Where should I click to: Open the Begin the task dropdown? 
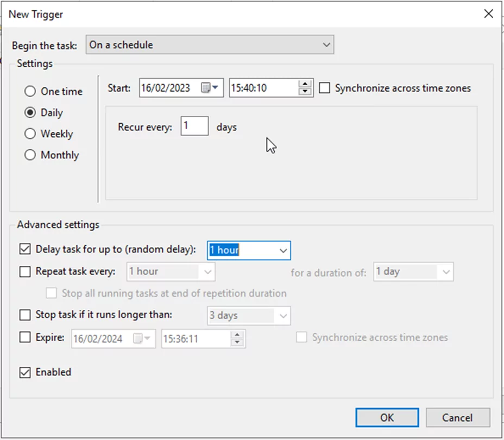click(210, 44)
